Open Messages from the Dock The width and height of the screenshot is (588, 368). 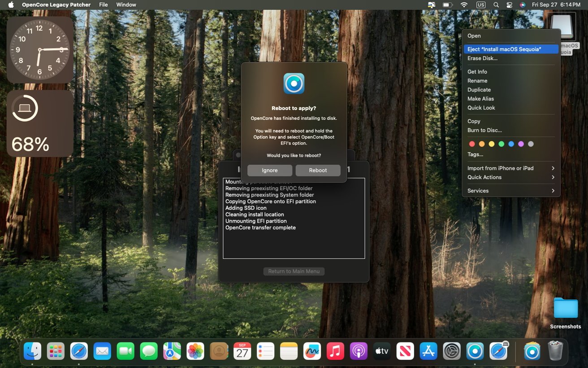pyautogui.click(x=149, y=351)
